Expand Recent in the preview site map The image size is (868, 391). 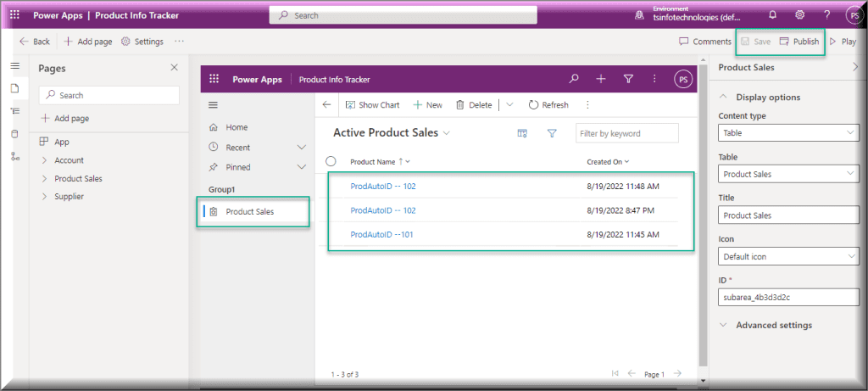coord(302,148)
